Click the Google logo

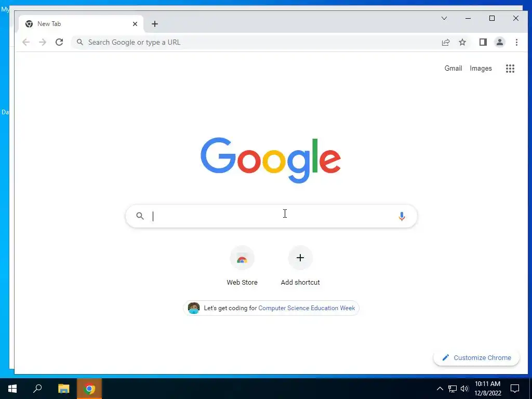(x=271, y=160)
